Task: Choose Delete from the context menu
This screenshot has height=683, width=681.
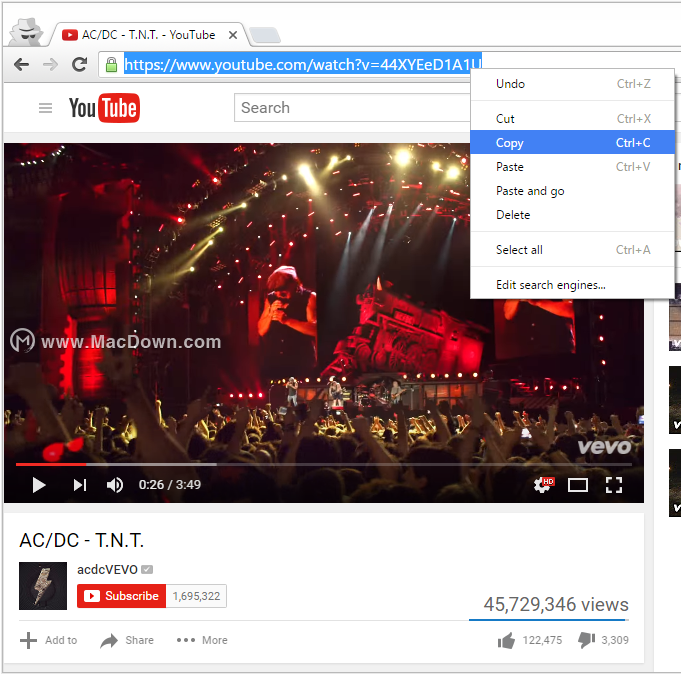Action: [573, 215]
